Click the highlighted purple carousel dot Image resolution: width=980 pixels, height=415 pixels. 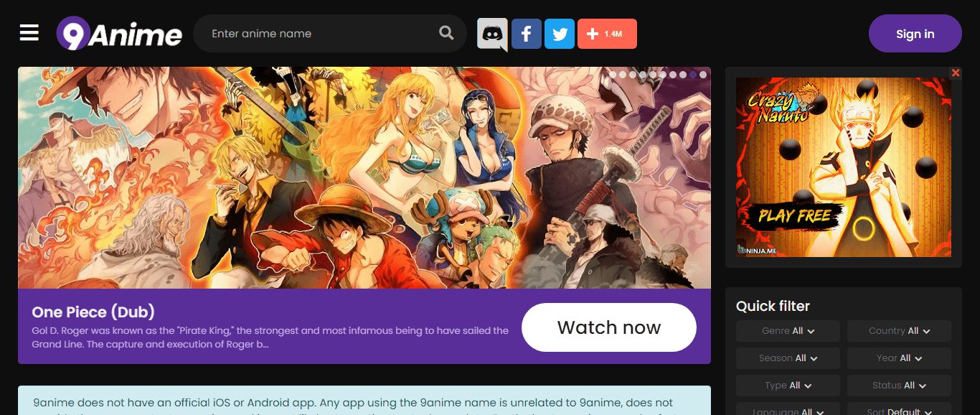pos(693,75)
